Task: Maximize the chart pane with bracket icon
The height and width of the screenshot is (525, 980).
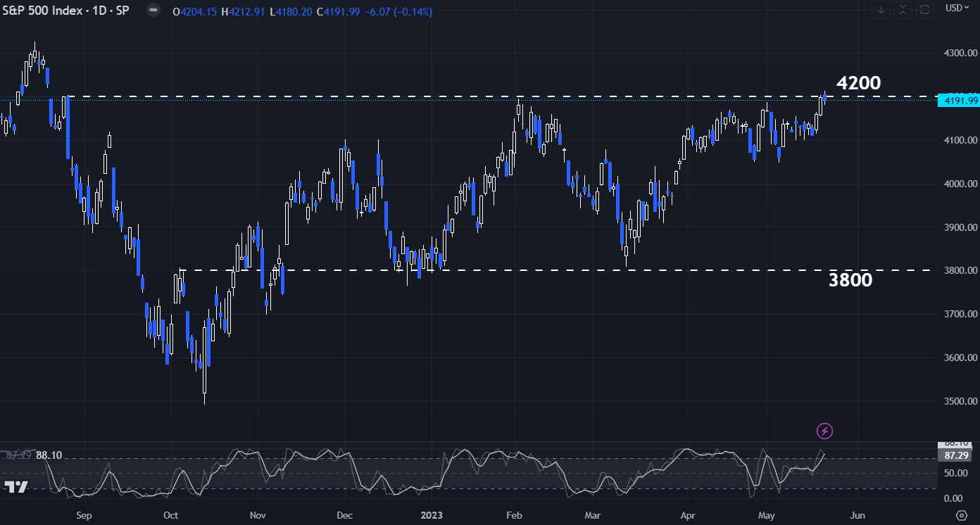Action: click(x=924, y=10)
